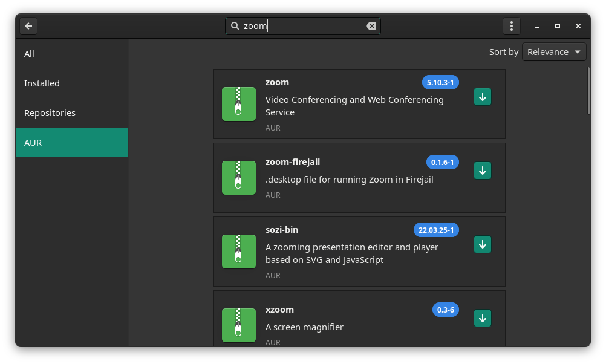Click the download icon for zoom-firejail
Screen dimensions: 606x364
482,171
